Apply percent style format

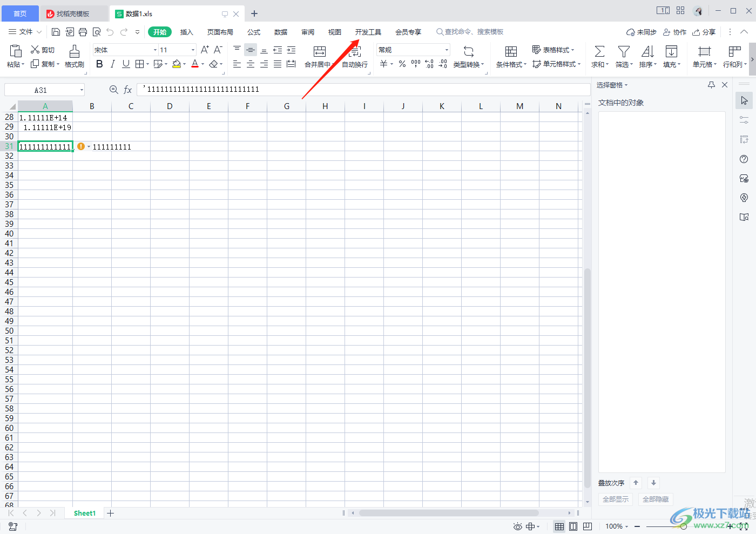[402, 64]
